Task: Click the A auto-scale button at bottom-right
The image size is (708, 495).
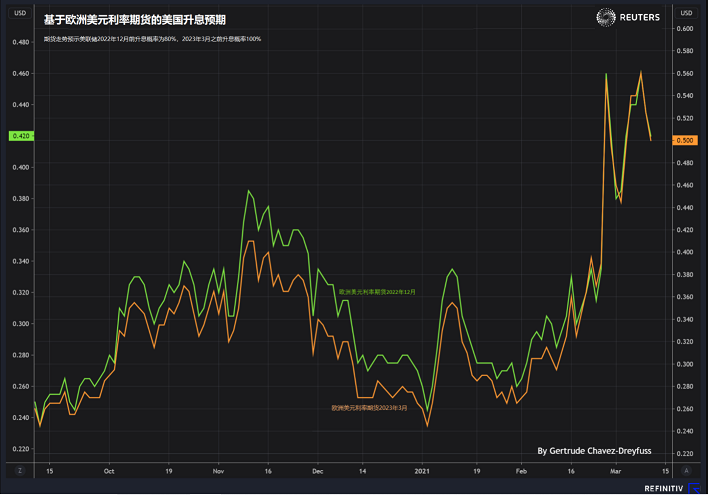Action: 685,468
